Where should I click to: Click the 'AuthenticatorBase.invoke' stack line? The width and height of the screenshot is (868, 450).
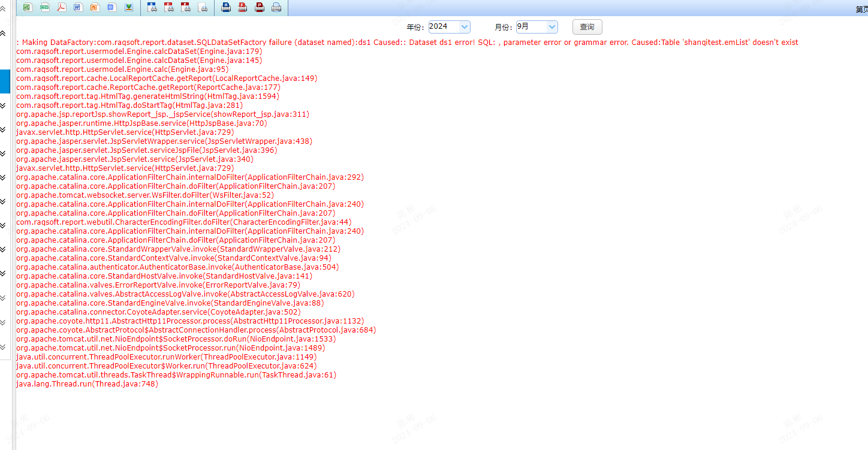(177, 267)
